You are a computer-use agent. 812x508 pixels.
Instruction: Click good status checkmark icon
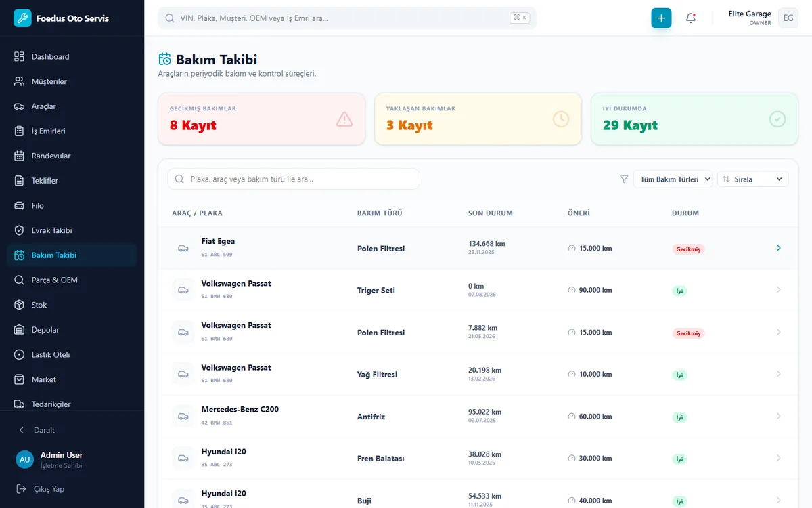click(x=777, y=119)
